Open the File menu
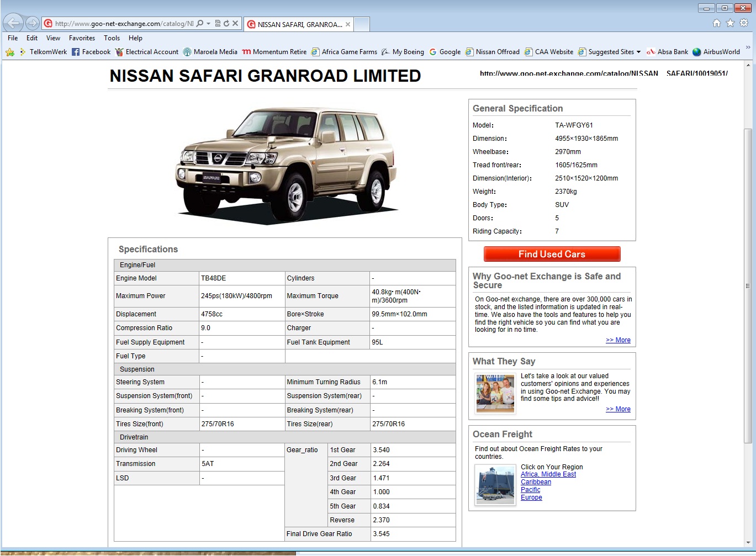 [13, 38]
